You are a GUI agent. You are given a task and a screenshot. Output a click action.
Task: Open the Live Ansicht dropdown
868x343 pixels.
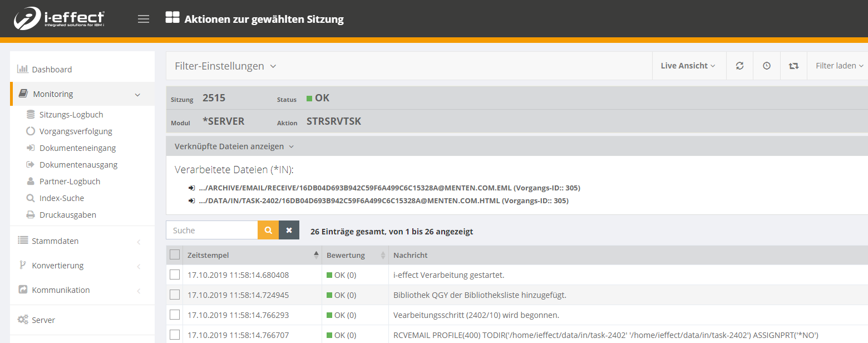[x=688, y=66]
